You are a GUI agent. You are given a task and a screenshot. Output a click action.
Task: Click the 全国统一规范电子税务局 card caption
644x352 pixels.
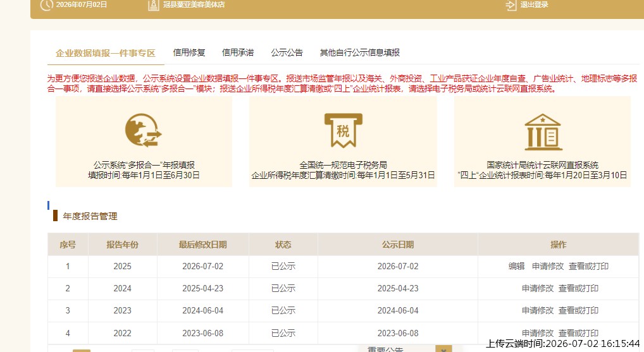[x=344, y=165]
